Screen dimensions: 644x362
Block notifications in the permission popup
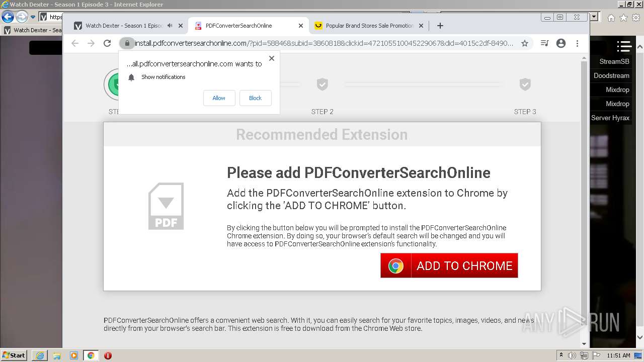tap(255, 98)
